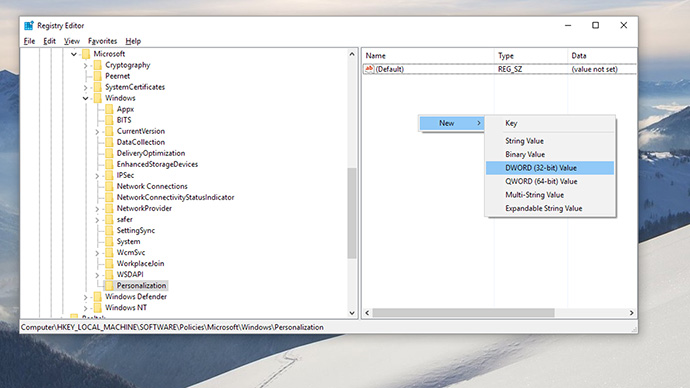Image resolution: width=690 pixels, height=388 pixels.
Task: Collapse the Windows key
Action: (85, 98)
